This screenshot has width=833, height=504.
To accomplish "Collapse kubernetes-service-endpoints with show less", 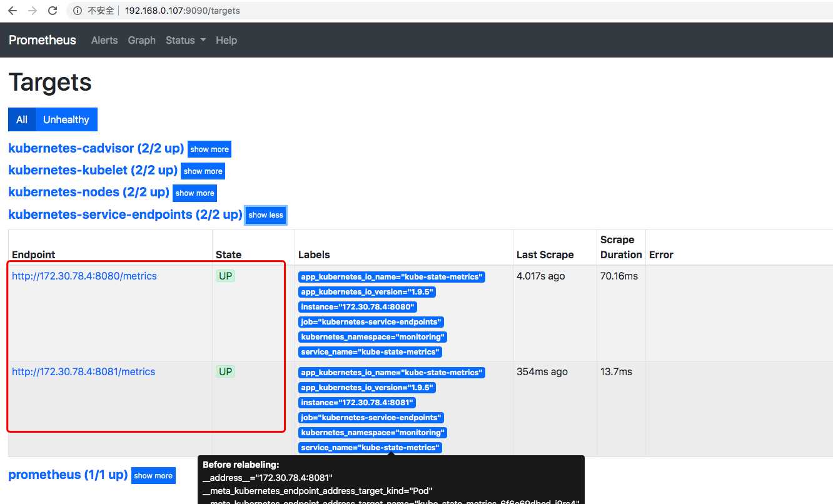I will pos(266,215).
